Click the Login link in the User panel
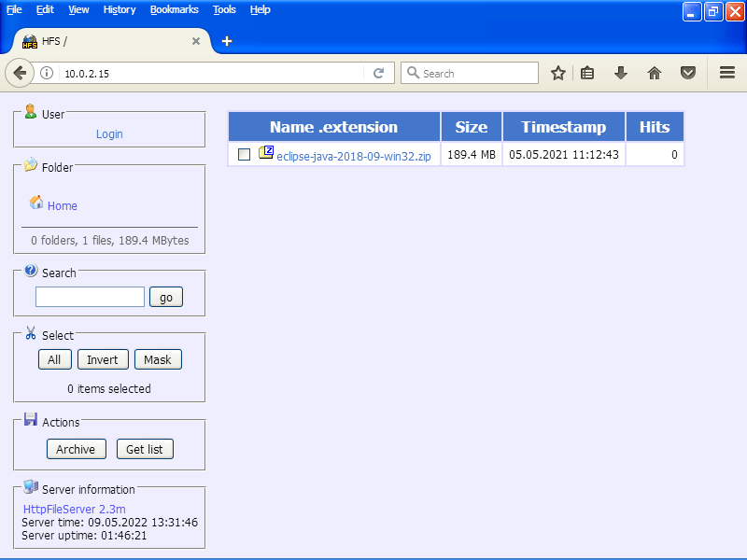 [x=109, y=133]
